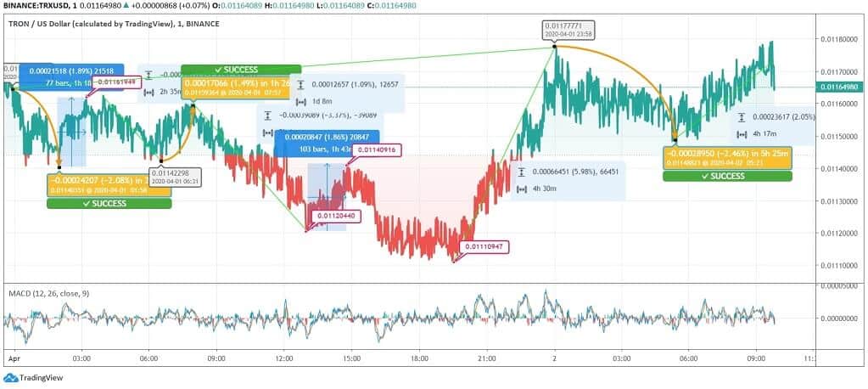This screenshot has height=389, width=868.
Task: Select the -0.00028950 (-2.46%) forecast box
Action: pos(727,158)
